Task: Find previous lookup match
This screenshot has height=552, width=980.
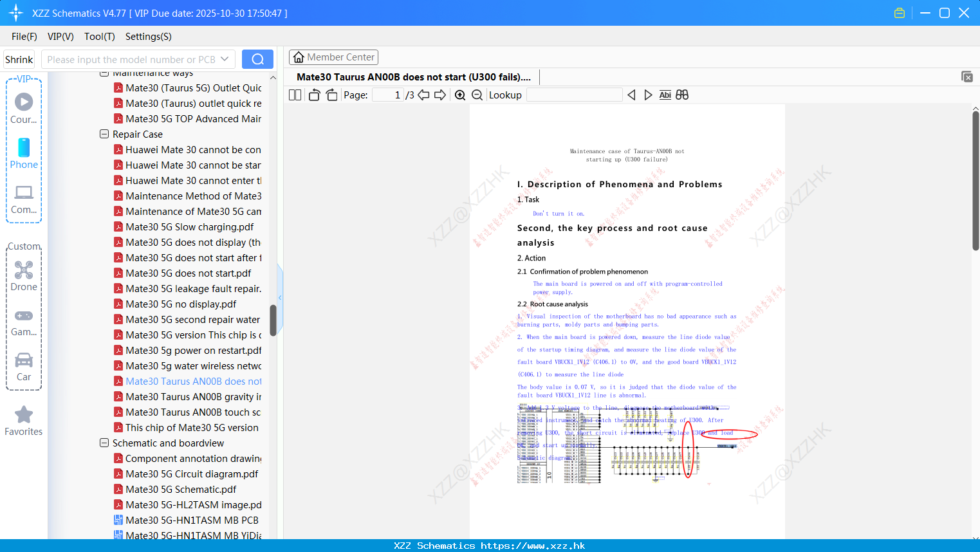Action: [x=631, y=95]
